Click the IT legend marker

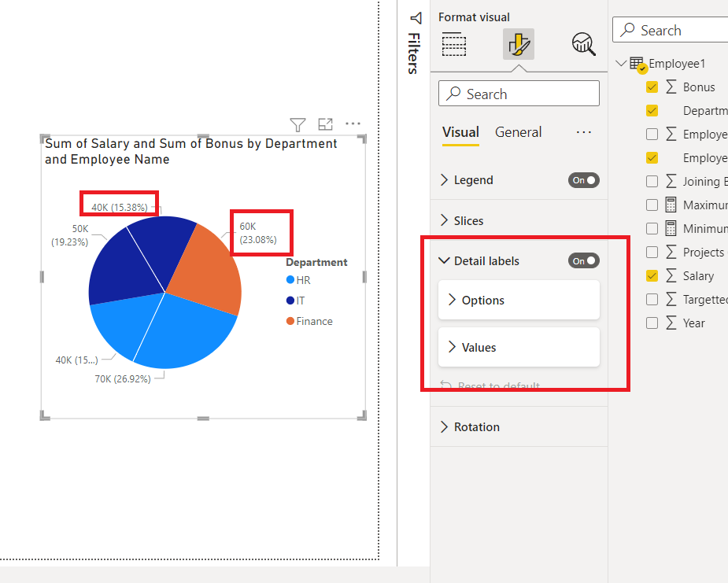(290, 301)
